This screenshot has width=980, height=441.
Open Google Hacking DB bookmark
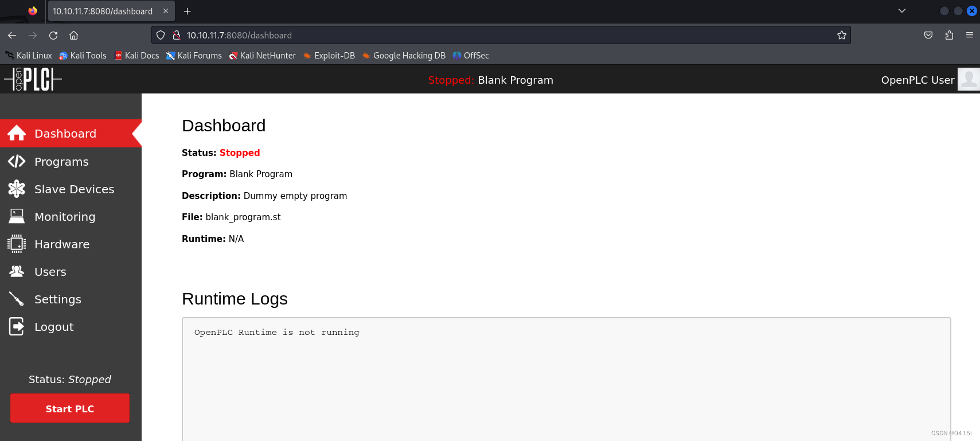coord(404,56)
